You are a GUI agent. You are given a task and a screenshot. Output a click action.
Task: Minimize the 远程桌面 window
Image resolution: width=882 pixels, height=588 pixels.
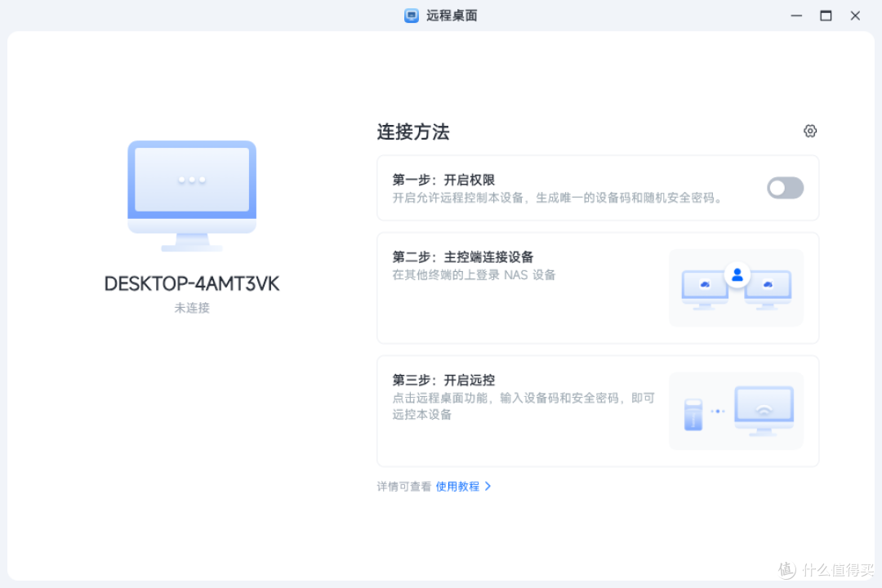(796, 16)
